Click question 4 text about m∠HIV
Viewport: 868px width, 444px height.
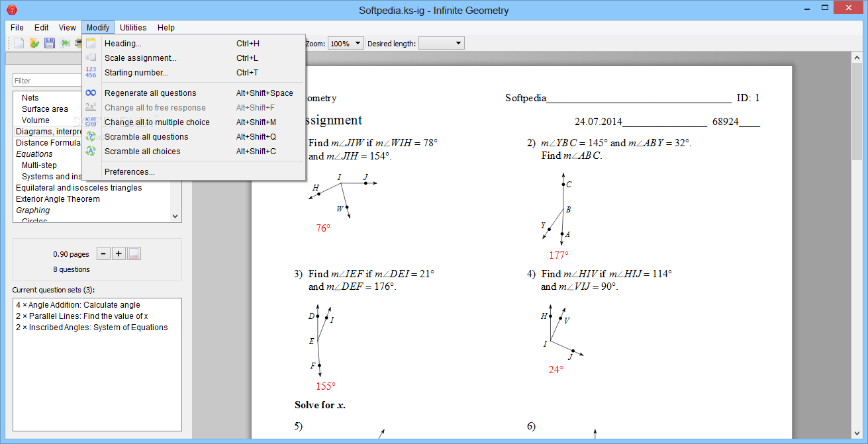606,280
